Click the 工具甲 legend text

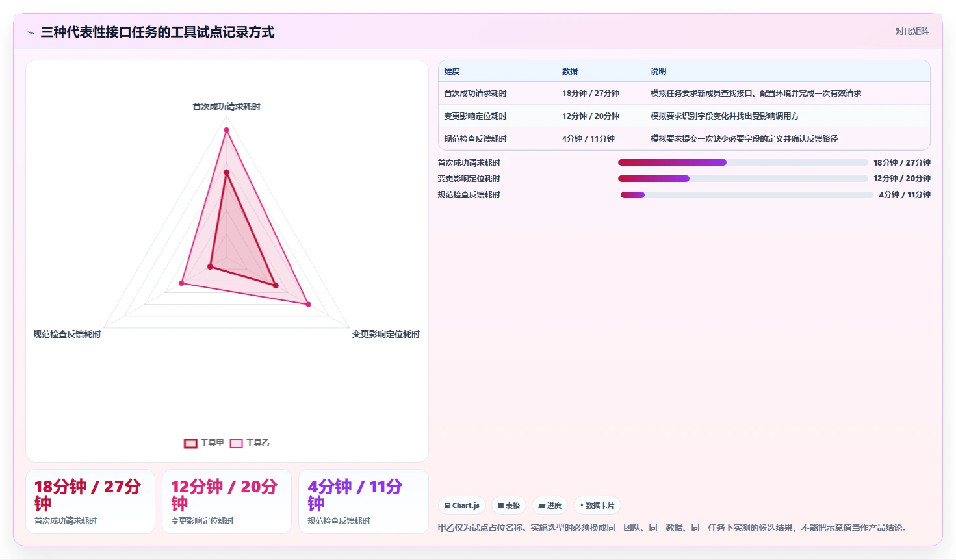[212, 443]
